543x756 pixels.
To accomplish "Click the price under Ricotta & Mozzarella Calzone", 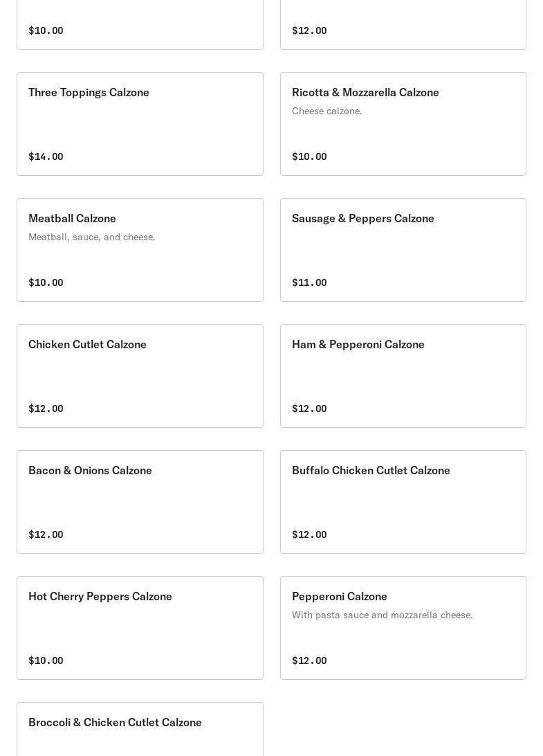I will pos(309,156).
